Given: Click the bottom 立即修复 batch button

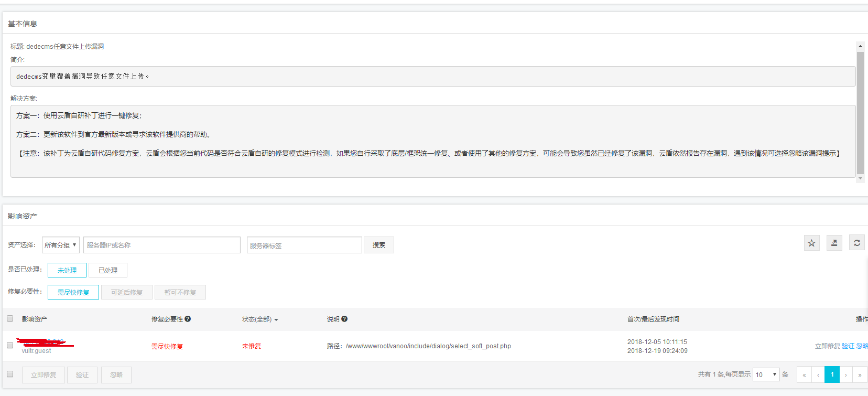Looking at the screenshot, I should click(x=44, y=374).
